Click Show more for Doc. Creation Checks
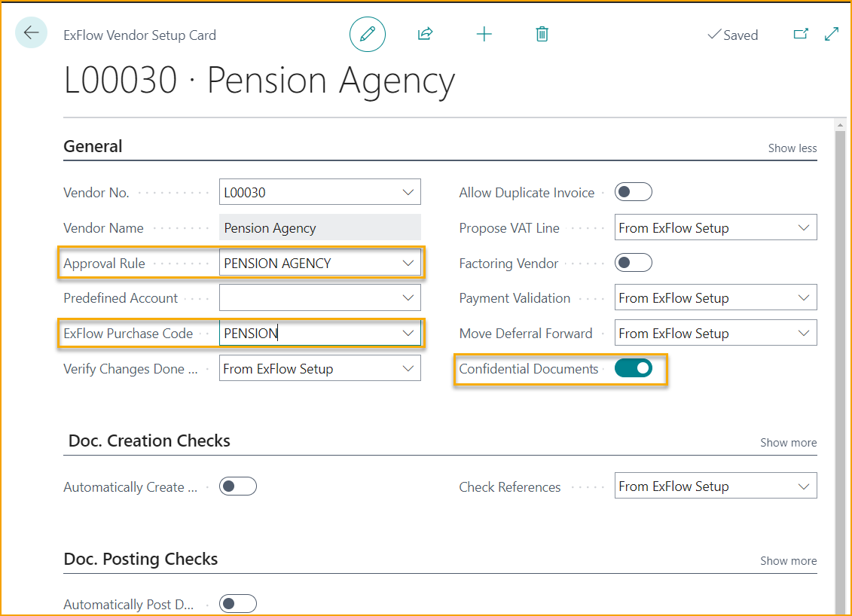This screenshot has height=616, width=852. (x=788, y=443)
